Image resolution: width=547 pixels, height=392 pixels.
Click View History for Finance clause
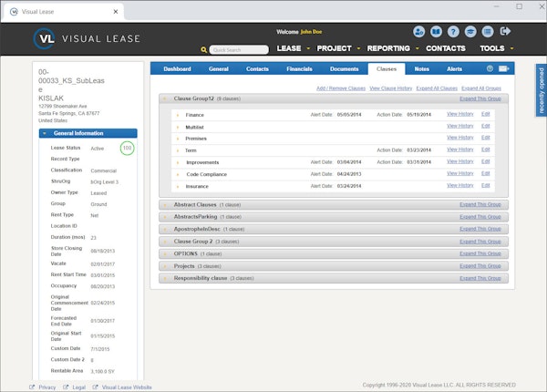460,114
